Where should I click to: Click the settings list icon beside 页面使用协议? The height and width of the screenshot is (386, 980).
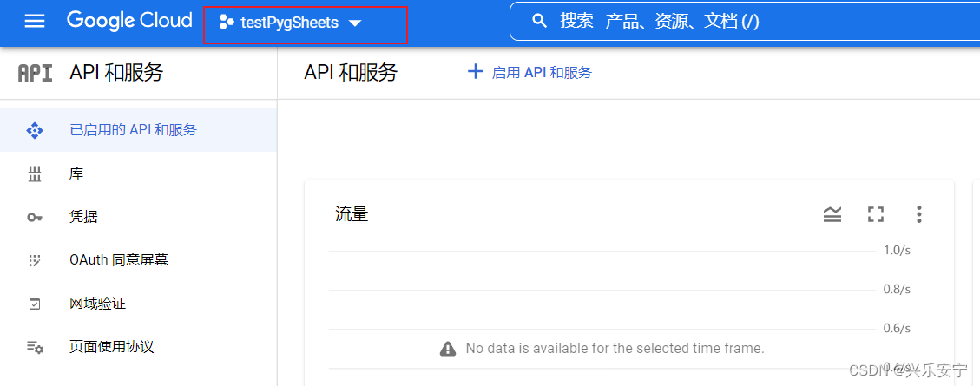click(x=35, y=347)
